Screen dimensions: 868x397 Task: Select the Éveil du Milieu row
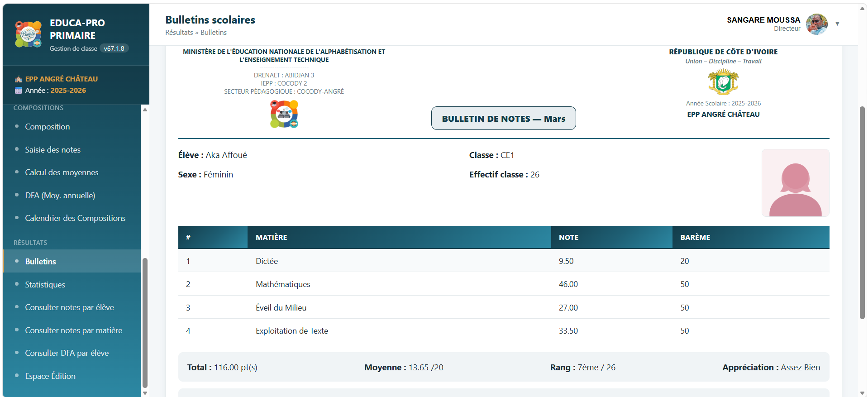point(504,308)
